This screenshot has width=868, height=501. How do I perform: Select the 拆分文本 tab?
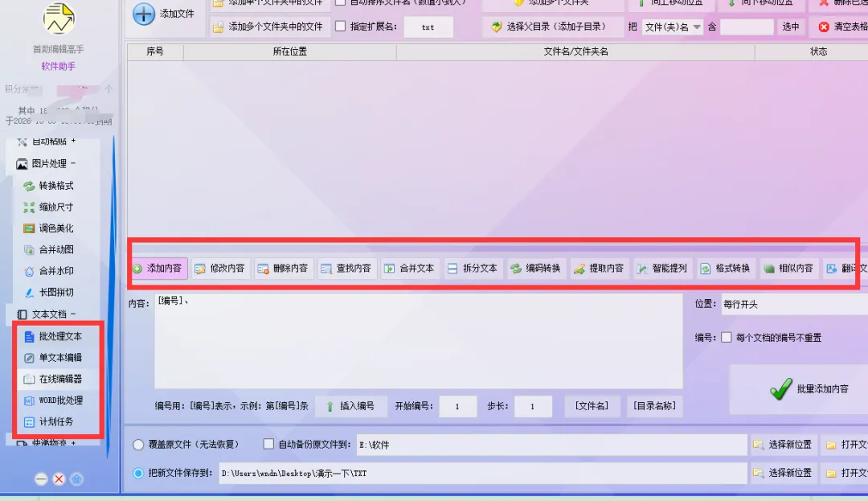point(473,269)
